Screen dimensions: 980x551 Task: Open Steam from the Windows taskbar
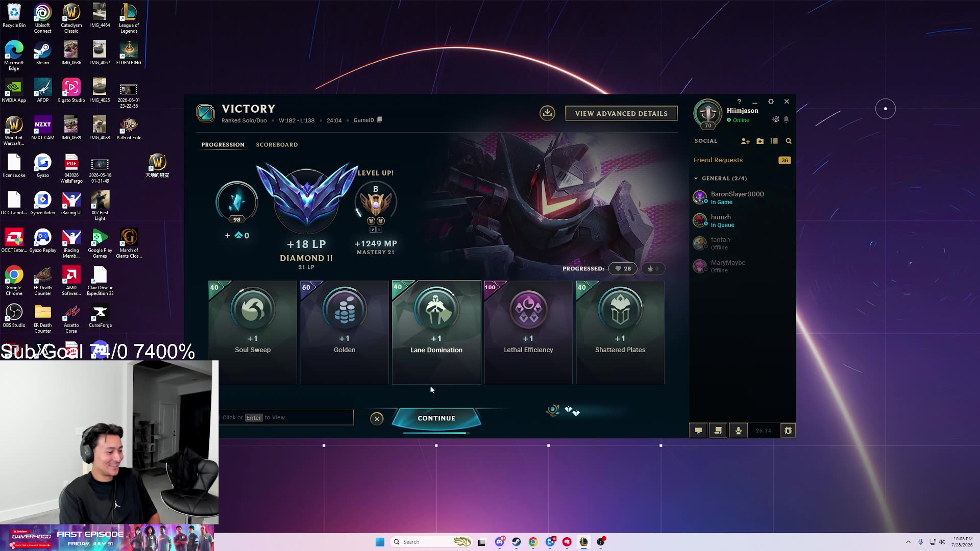(517, 542)
